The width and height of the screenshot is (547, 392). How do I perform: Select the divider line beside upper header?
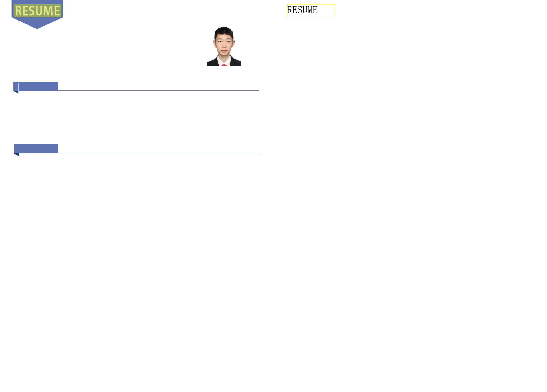(159, 91)
